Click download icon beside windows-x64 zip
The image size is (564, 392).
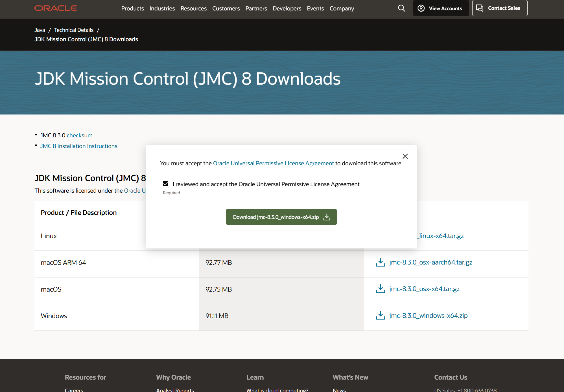coord(381,315)
